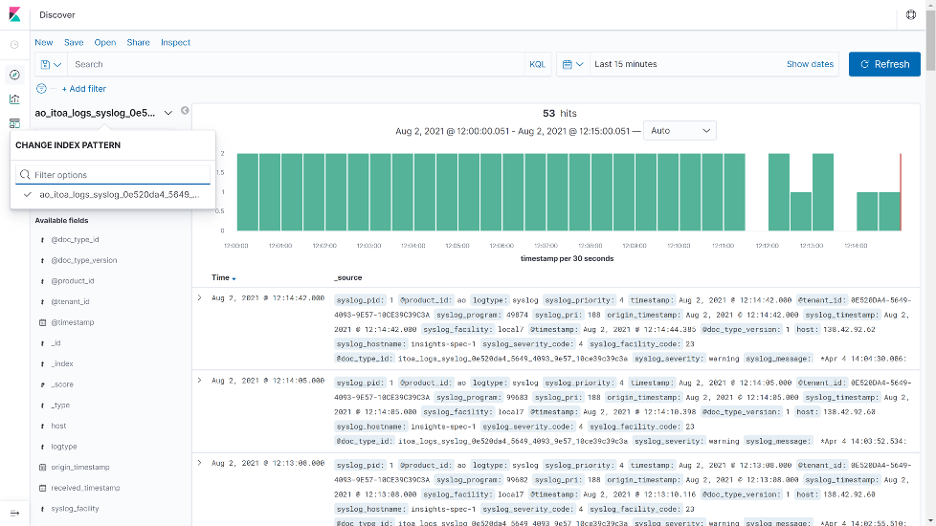Click the Filter options search field
The width and height of the screenshot is (936, 526).
(x=113, y=175)
